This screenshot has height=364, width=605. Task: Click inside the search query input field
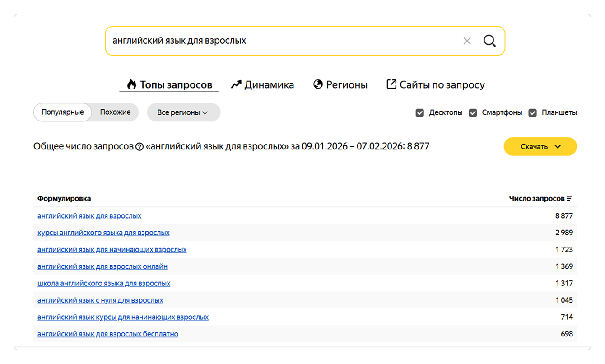pyautogui.click(x=280, y=41)
